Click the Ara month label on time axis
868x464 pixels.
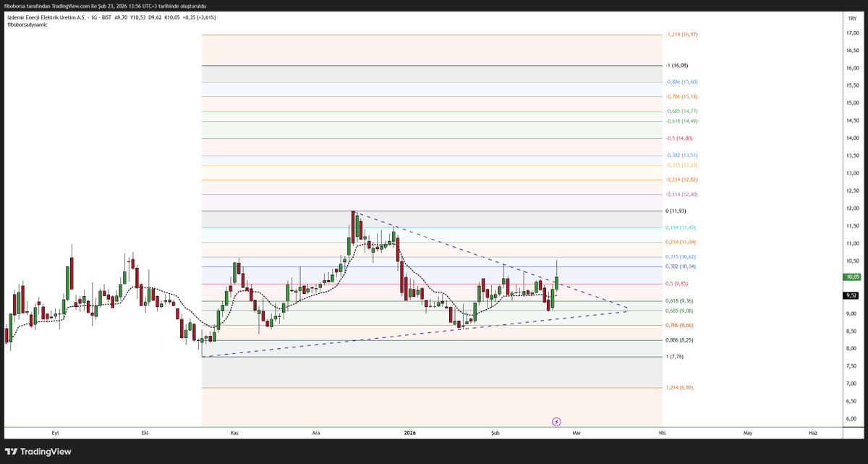click(315, 433)
